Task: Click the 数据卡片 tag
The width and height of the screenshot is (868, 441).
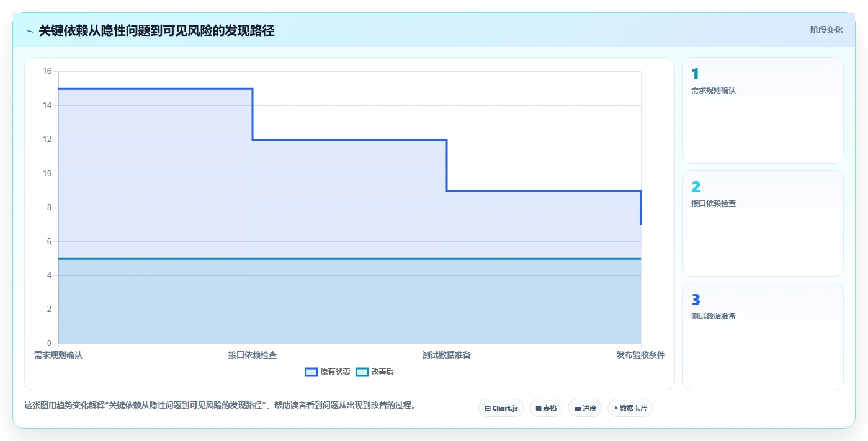Action: (x=630, y=408)
